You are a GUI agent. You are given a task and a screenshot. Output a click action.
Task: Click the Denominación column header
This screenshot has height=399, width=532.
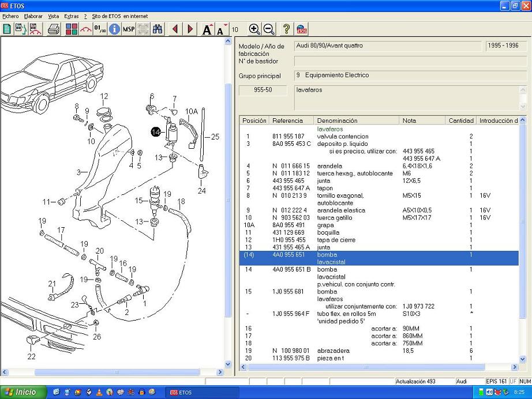(356, 121)
